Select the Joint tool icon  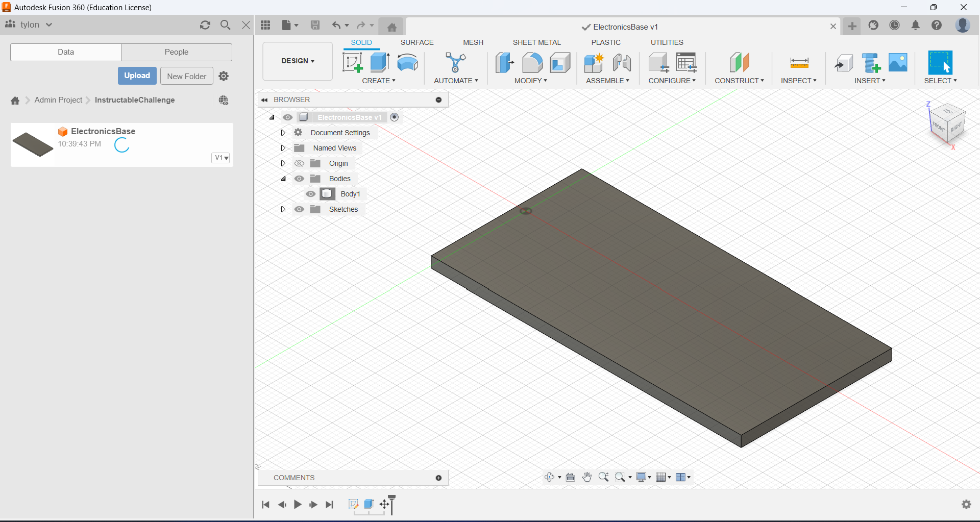pyautogui.click(x=622, y=63)
